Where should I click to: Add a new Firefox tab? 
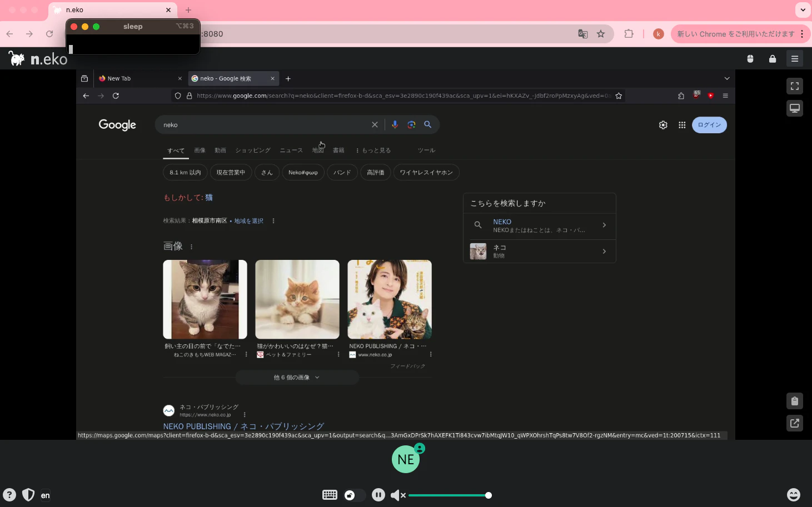[x=288, y=78]
